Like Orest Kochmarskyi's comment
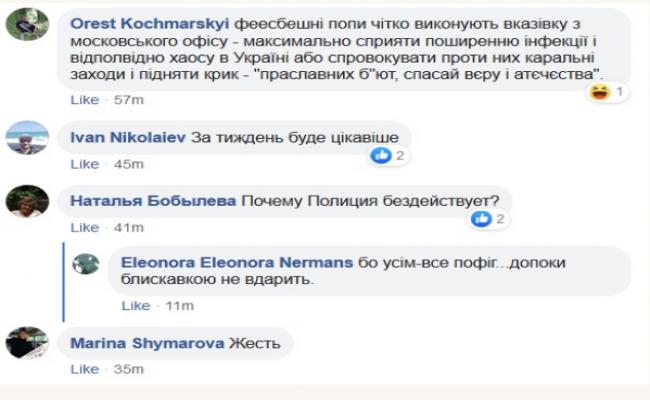The height and width of the screenshot is (400, 650). [85, 100]
